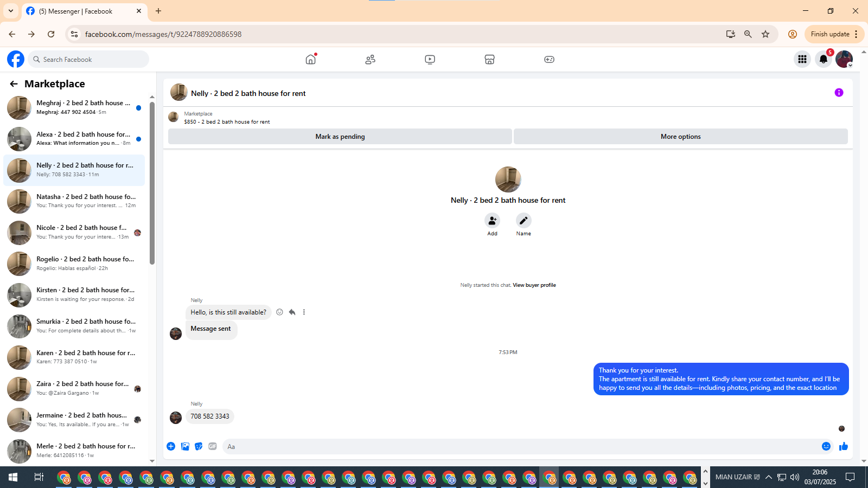Click the Add people icon
Viewport: 868px width, 488px height.
tap(492, 220)
